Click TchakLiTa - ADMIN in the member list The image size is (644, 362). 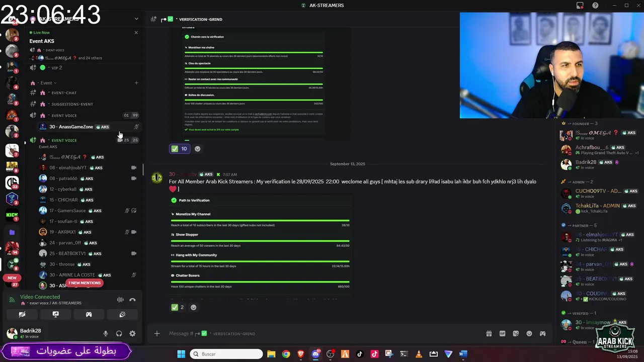pos(600,208)
